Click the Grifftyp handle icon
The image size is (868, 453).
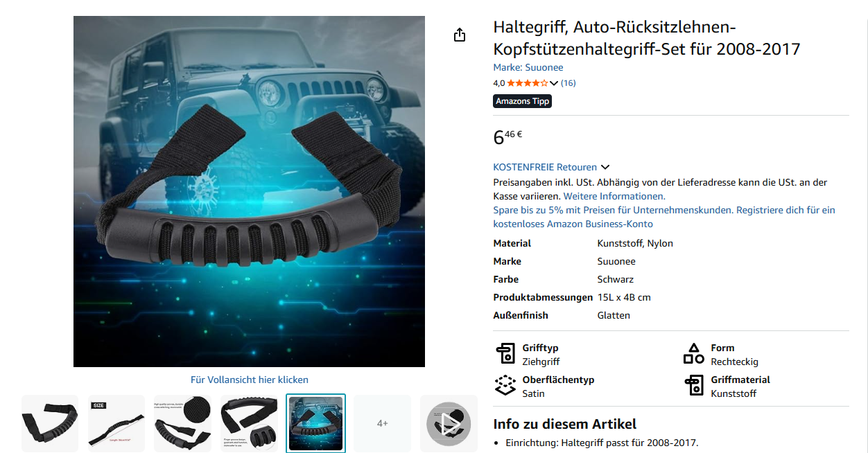click(505, 354)
